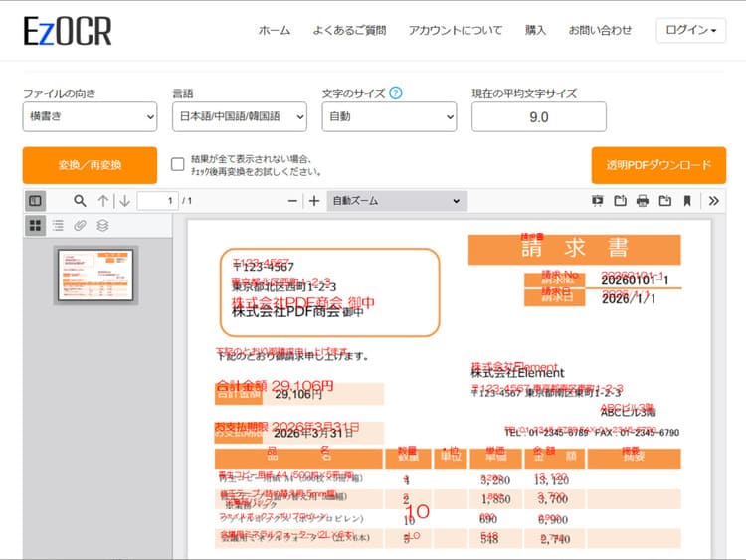Click the bookmark current view icon

click(687, 201)
